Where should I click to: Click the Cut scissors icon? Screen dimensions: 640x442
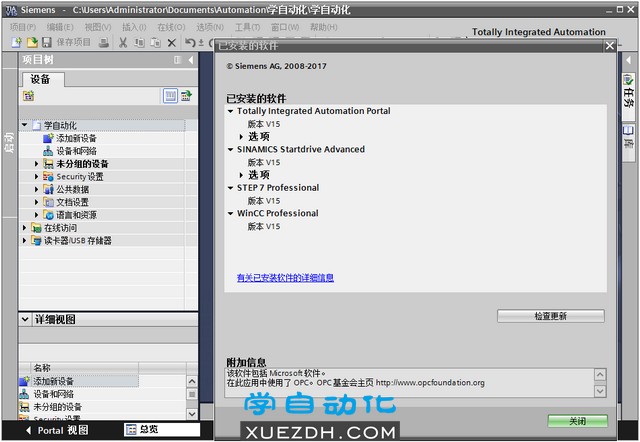pyautogui.click(x=123, y=42)
